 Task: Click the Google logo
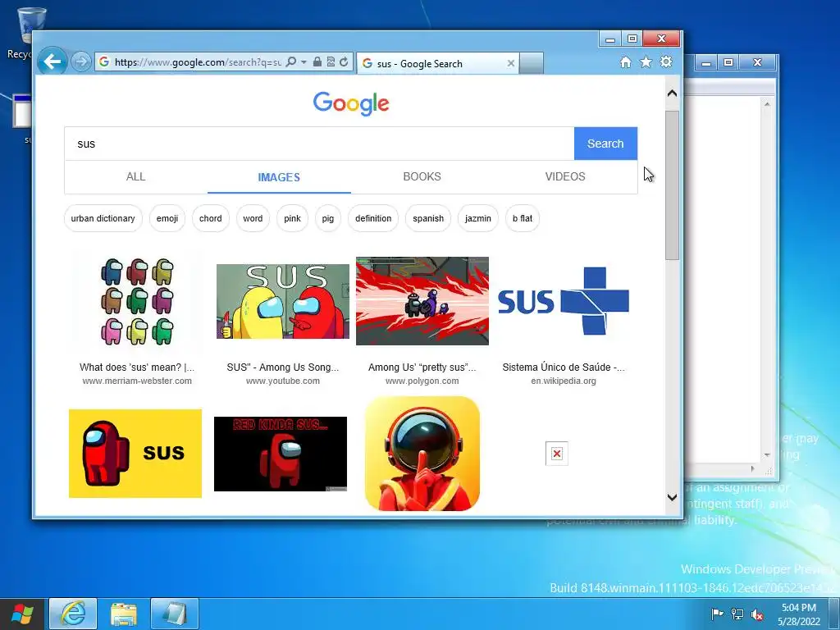pos(351,103)
